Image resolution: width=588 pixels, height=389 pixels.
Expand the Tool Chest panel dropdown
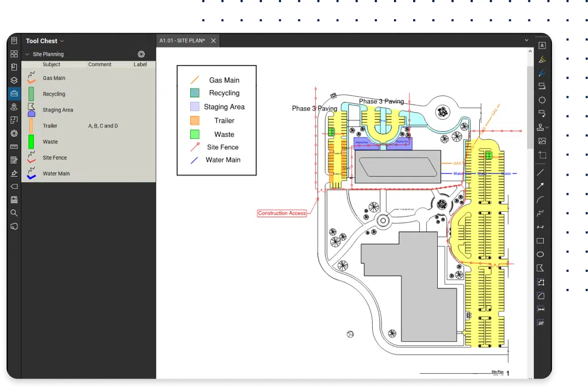[x=62, y=41]
